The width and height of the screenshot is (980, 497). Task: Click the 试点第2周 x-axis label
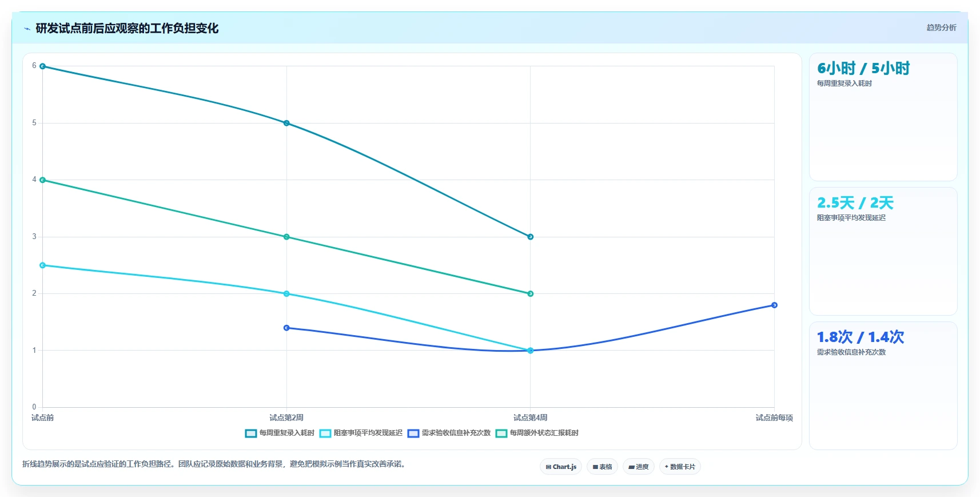click(286, 418)
